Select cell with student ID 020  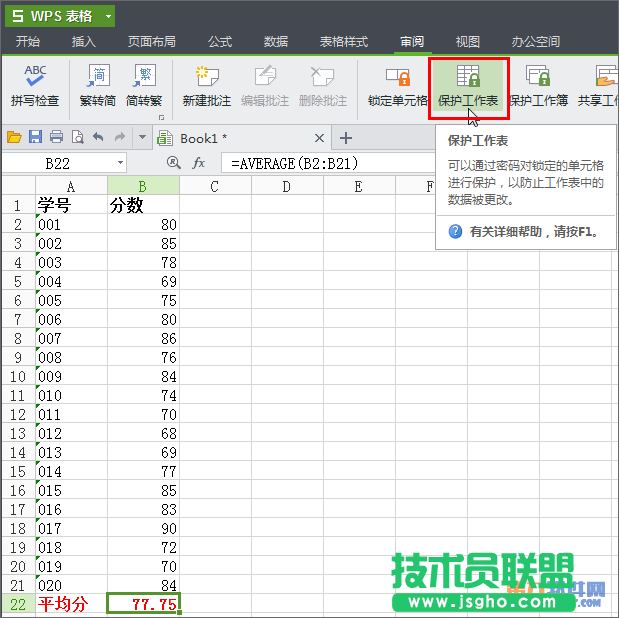(71, 585)
